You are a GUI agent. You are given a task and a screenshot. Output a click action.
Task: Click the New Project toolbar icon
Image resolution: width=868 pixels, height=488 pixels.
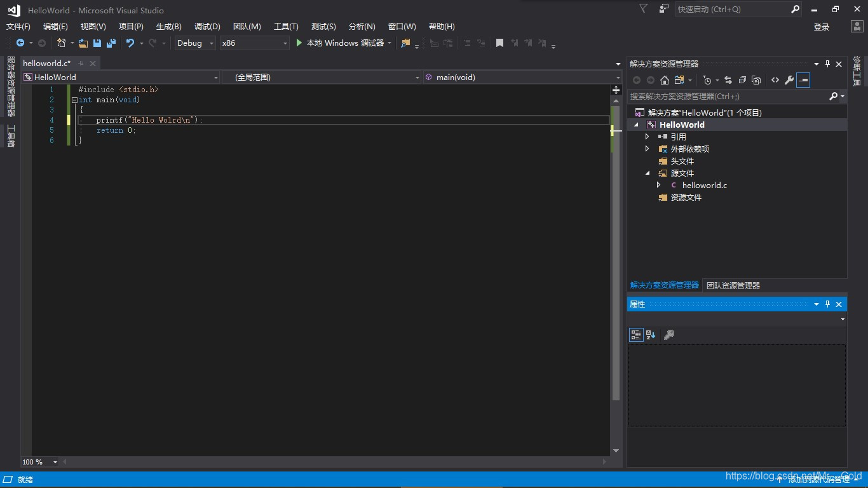click(x=62, y=43)
